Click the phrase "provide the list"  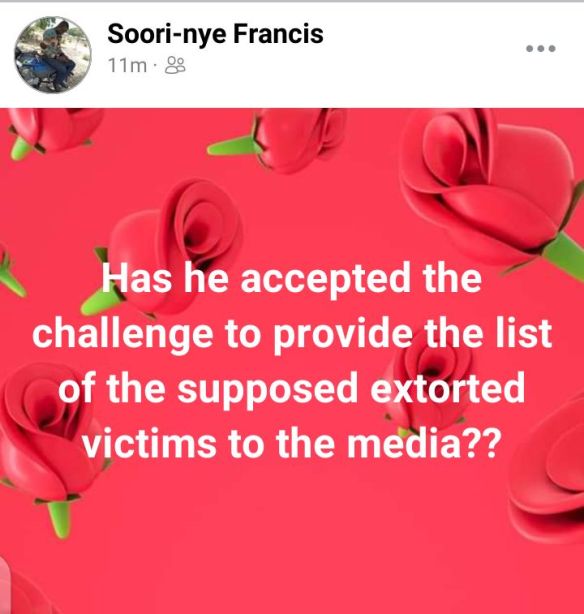click(x=413, y=334)
